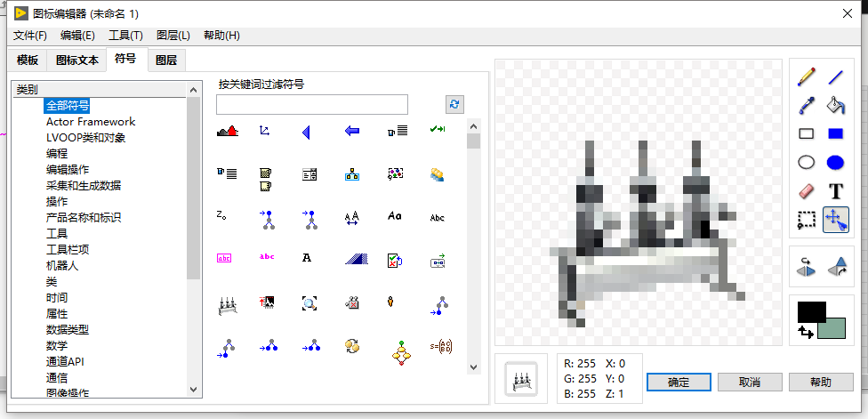Viewport: 868px width, 419px height.
Task: Select the Text tool marked T
Action: 835,191
